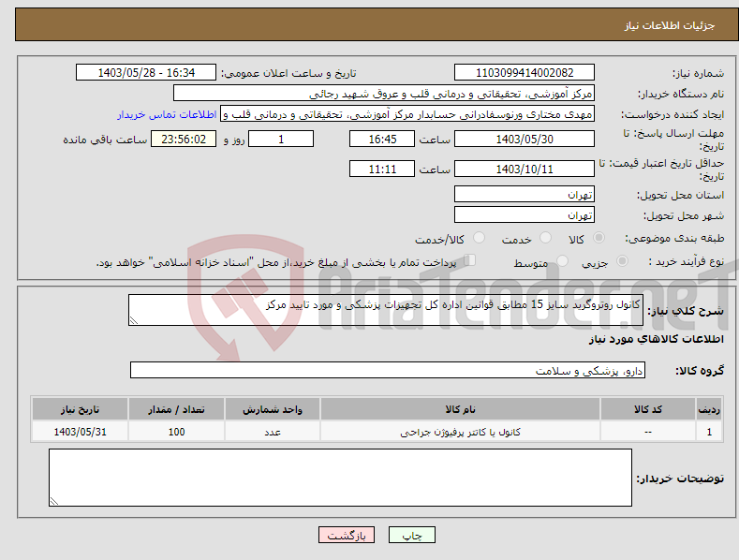Click the شماره نیاز number field
The width and height of the screenshot is (739, 560).
(525, 73)
